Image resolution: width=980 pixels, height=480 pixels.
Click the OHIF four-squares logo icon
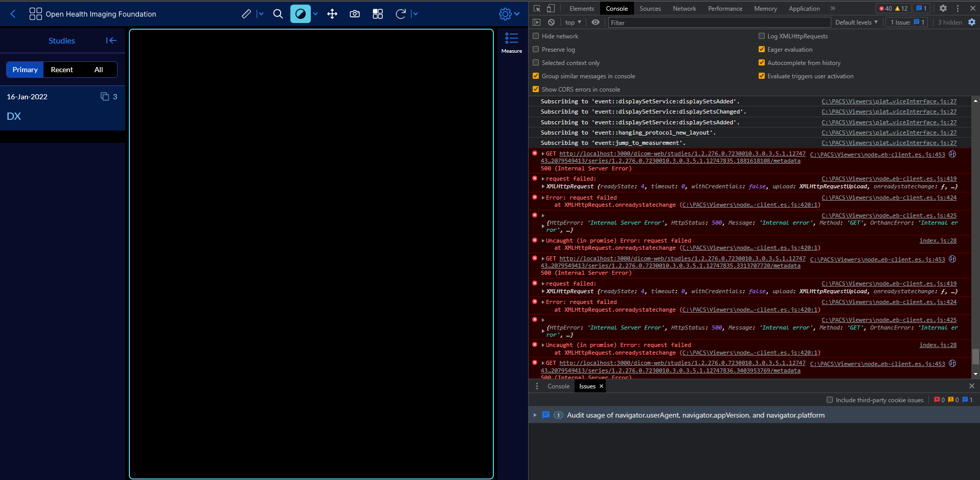[36, 14]
